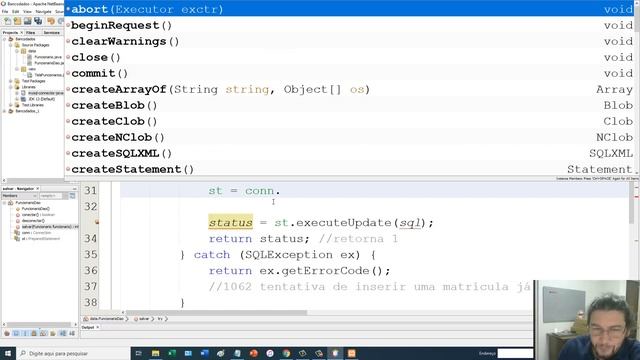Select createStatement() from completion list
This screenshot has width=640, height=360.
pyautogui.click(x=349, y=169)
